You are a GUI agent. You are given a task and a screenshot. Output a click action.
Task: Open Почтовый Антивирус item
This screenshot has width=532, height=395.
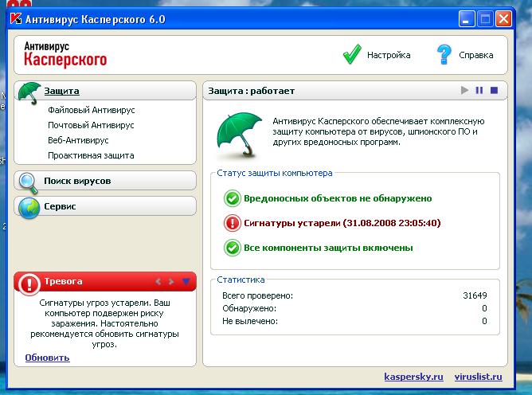point(91,125)
